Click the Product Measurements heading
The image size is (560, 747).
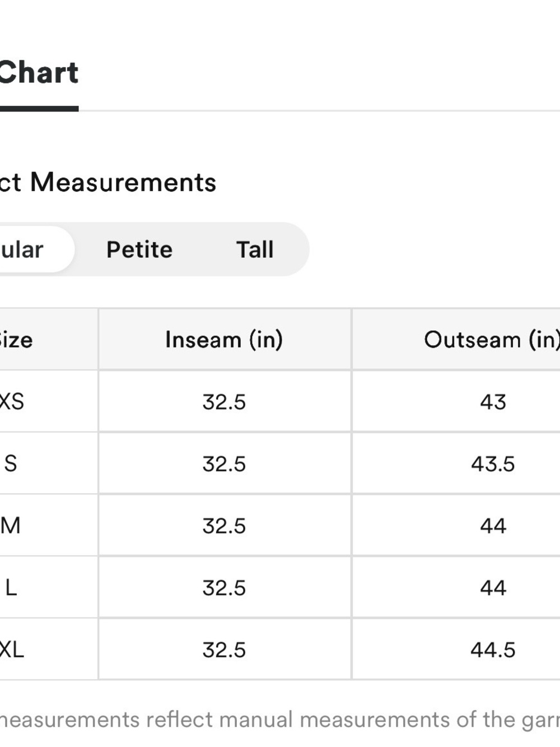point(108,183)
